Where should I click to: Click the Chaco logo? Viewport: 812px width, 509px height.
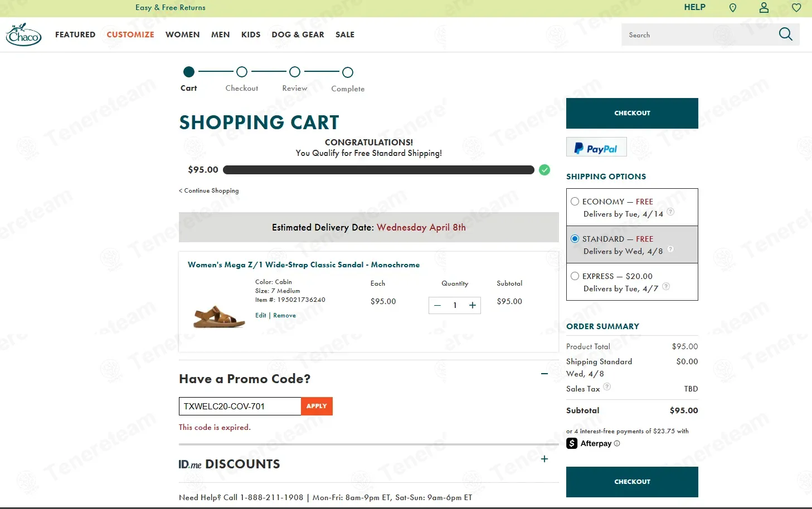click(x=24, y=35)
